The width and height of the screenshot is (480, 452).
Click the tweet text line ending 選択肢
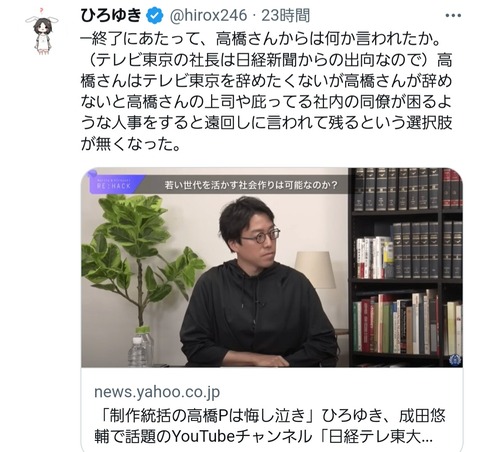[266, 123]
